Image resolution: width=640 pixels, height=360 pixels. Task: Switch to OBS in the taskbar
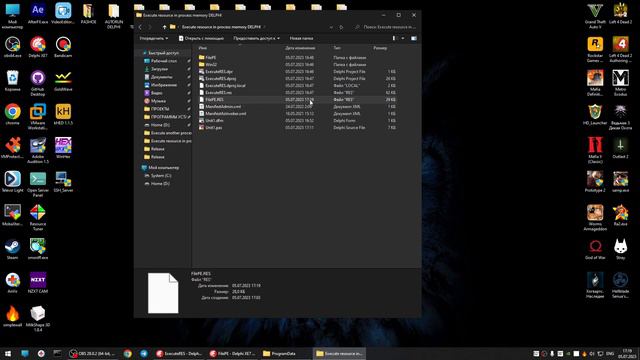pyautogui.click(x=92, y=353)
